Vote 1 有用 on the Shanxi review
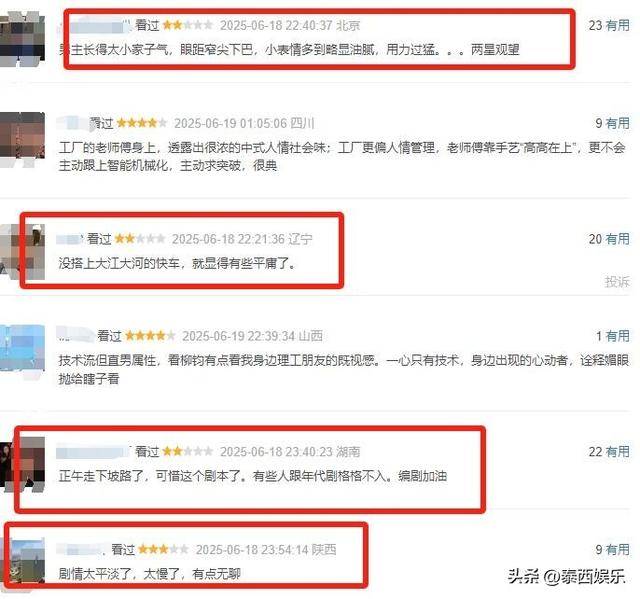Screen dimensions: 640x599 pyautogui.click(x=612, y=336)
